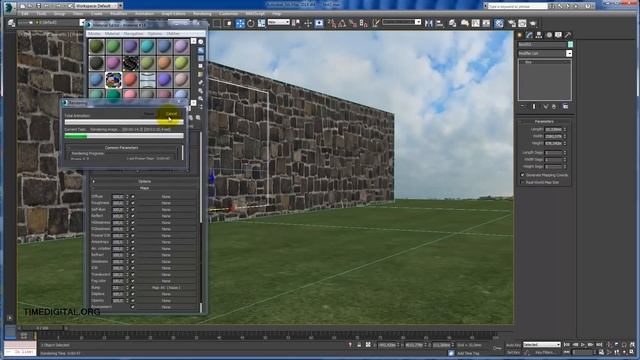Click Material Editor Options side icon
The width and height of the screenshot is (640, 360).
201,91
